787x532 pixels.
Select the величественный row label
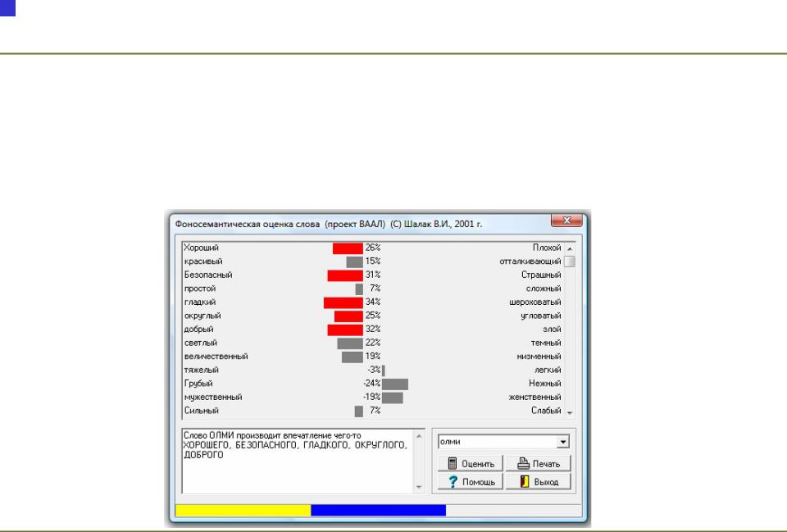point(216,357)
